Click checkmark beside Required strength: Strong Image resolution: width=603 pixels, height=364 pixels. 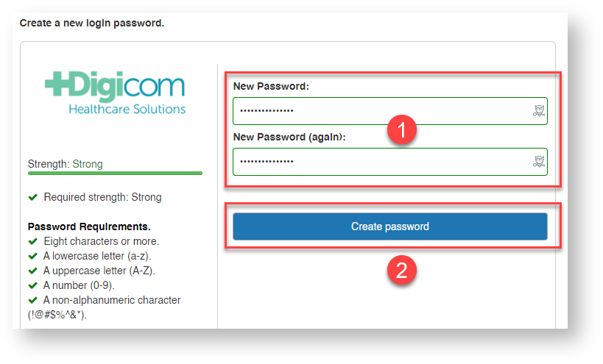point(33,197)
